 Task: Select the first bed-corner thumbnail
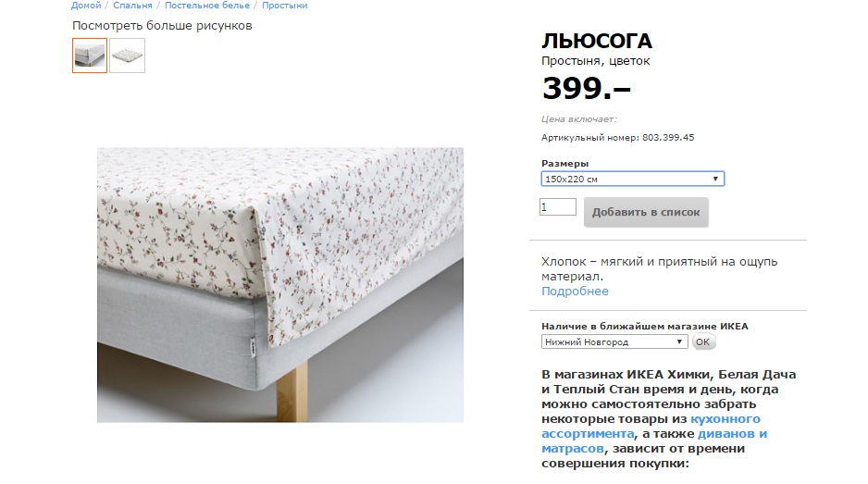(90, 56)
